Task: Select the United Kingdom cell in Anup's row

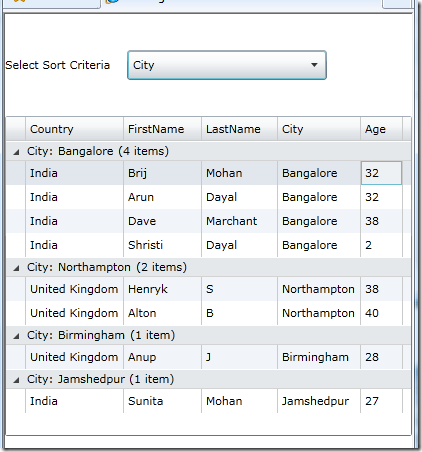Action: point(74,357)
